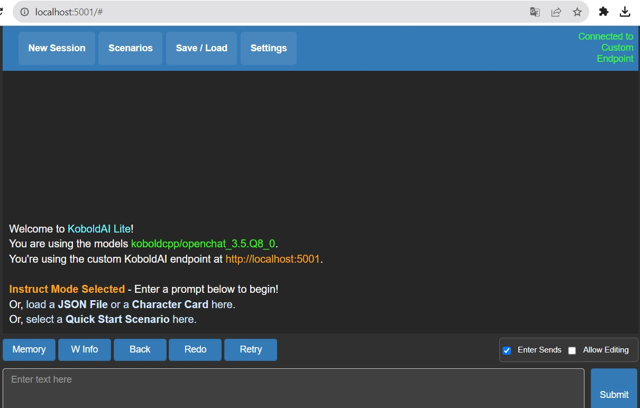Select a Quick Start Scenario link
Viewport: 640px width, 408px height.
[117, 319]
